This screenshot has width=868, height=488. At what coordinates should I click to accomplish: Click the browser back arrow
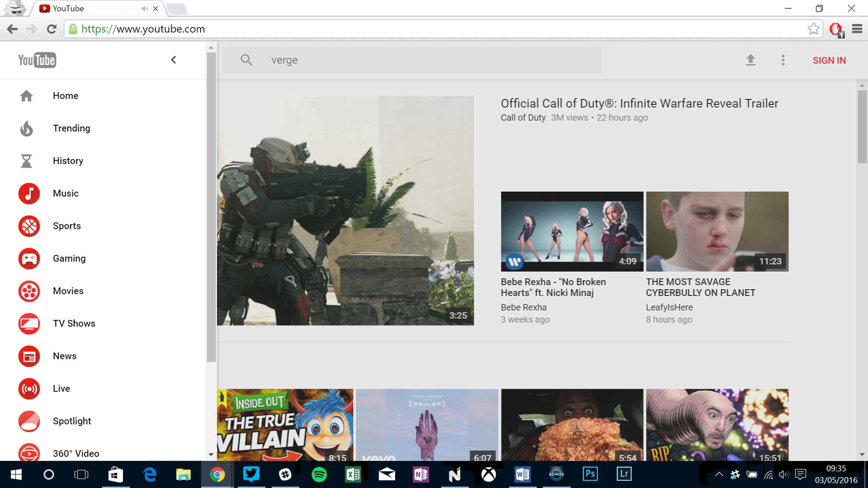(12, 29)
